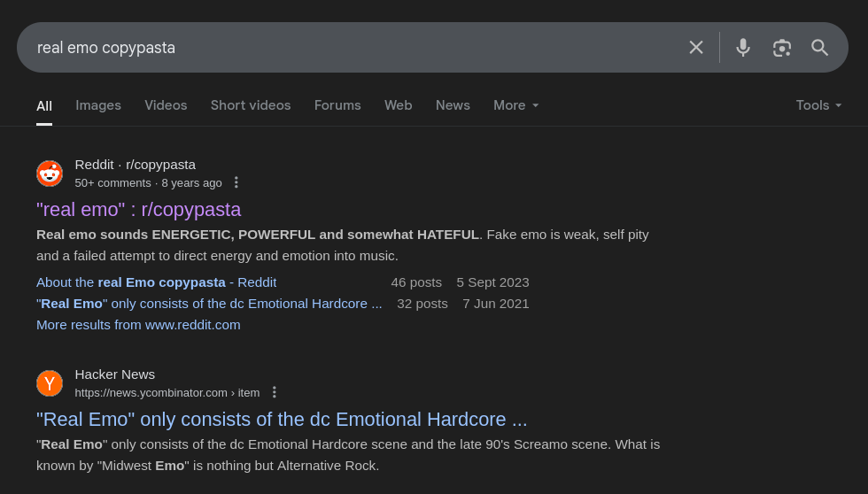Open search by image camera icon
Image resolution: width=868 pixels, height=494 pixels.
tap(781, 48)
